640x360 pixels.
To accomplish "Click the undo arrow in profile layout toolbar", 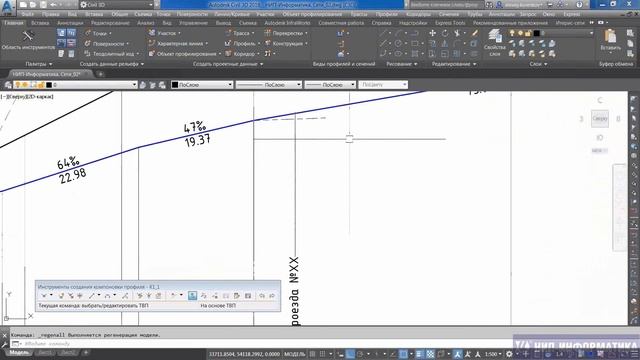I will pyautogui.click(x=262, y=296).
